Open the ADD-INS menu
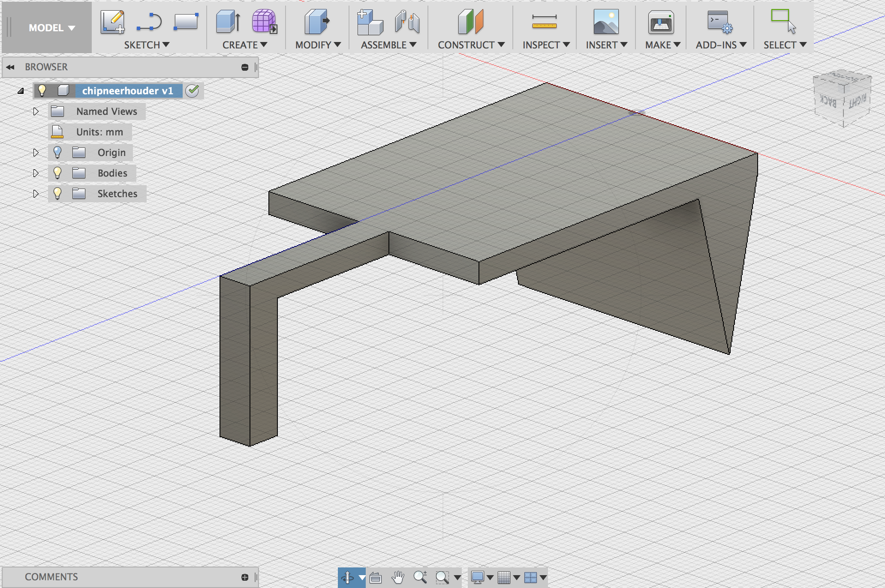 click(x=721, y=45)
